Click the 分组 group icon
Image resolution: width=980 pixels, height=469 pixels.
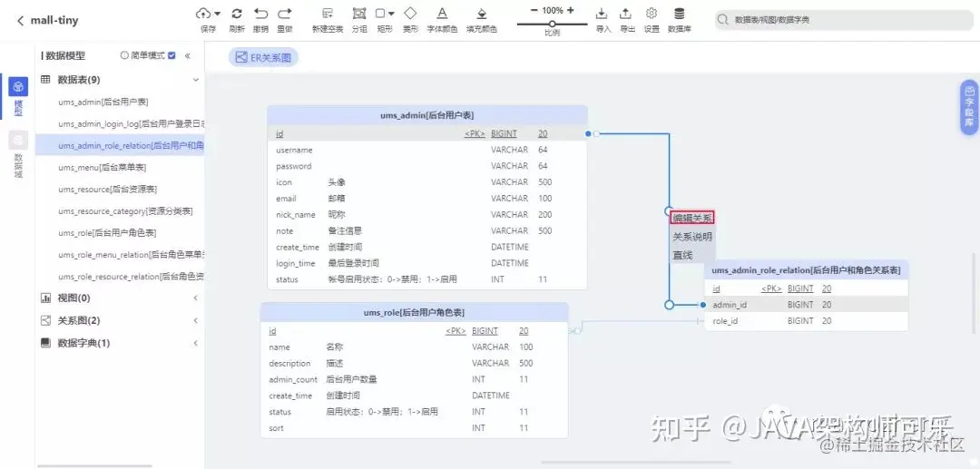point(359,13)
